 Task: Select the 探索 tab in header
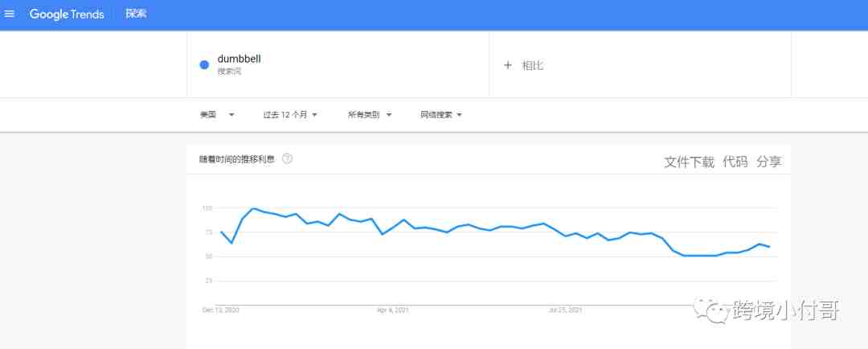[x=136, y=14]
